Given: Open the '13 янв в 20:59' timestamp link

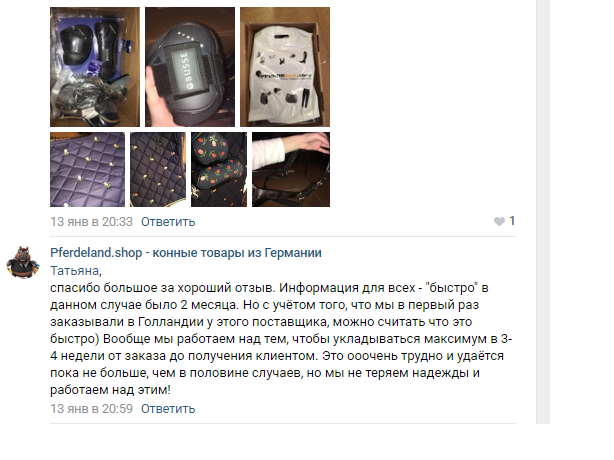Looking at the screenshot, I should pyautogui.click(x=92, y=409).
